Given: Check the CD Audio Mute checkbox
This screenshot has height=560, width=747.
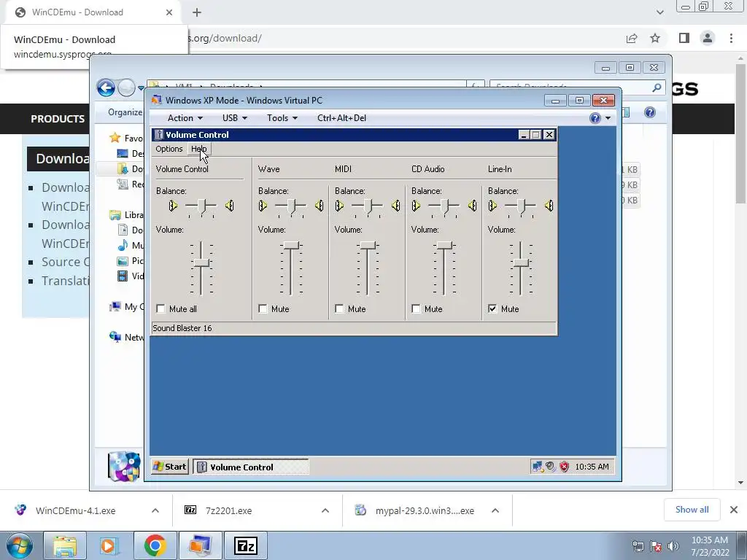Looking at the screenshot, I should pos(416,309).
